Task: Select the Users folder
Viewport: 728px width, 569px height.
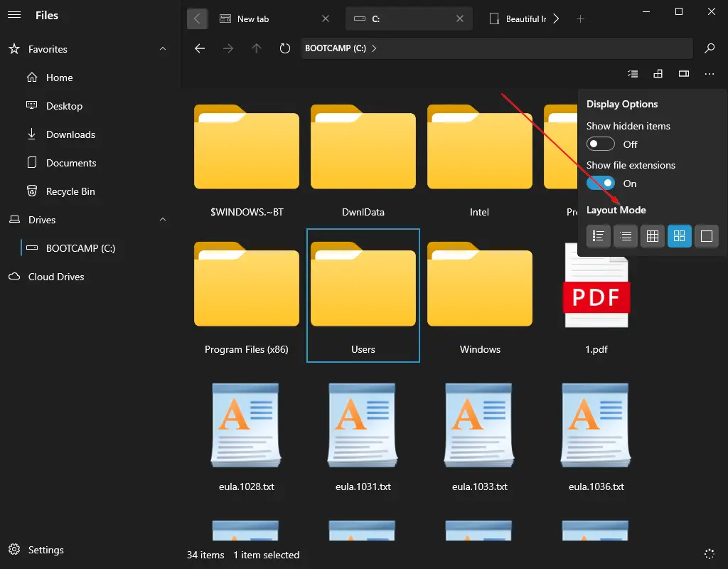Action: click(363, 295)
